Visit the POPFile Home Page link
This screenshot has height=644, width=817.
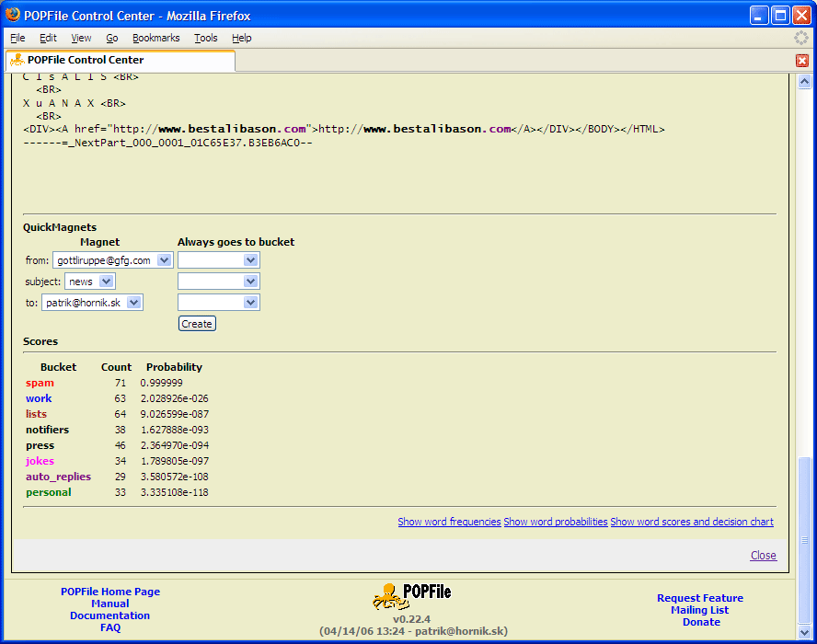tap(110, 592)
